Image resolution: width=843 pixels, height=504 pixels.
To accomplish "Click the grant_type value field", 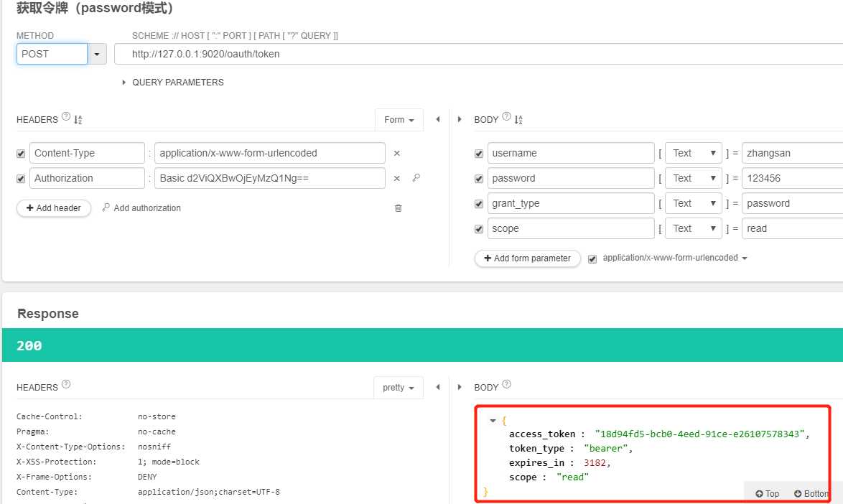I will 793,204.
